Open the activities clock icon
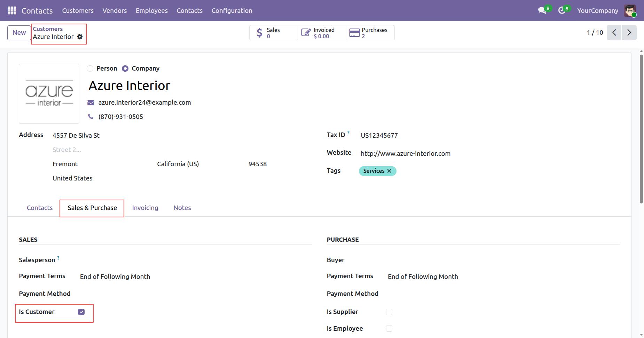Viewport: 644px width, 338px height. coord(561,10)
